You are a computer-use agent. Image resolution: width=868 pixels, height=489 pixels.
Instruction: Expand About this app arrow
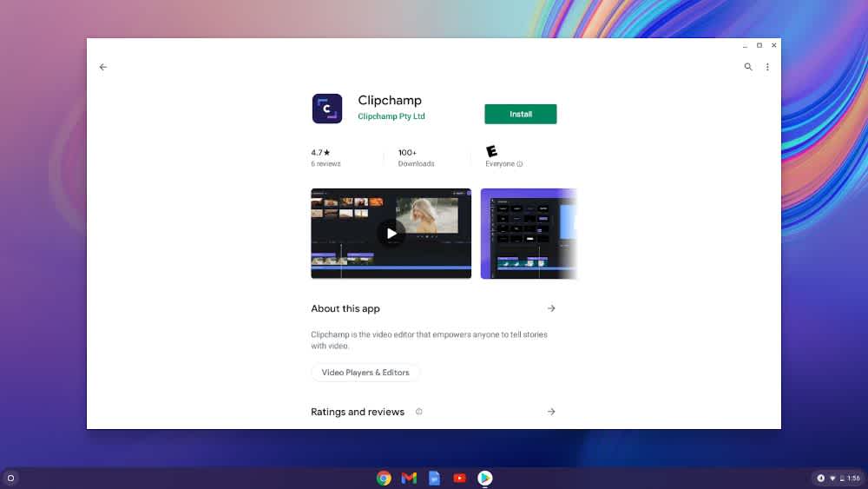(551, 308)
